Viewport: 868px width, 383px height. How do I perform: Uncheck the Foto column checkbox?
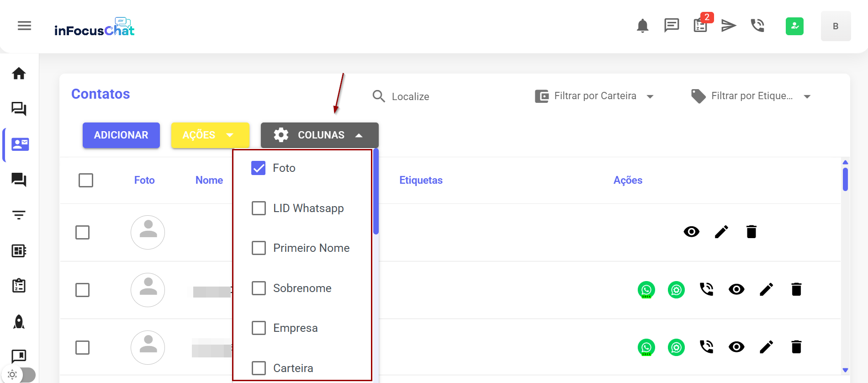click(259, 168)
